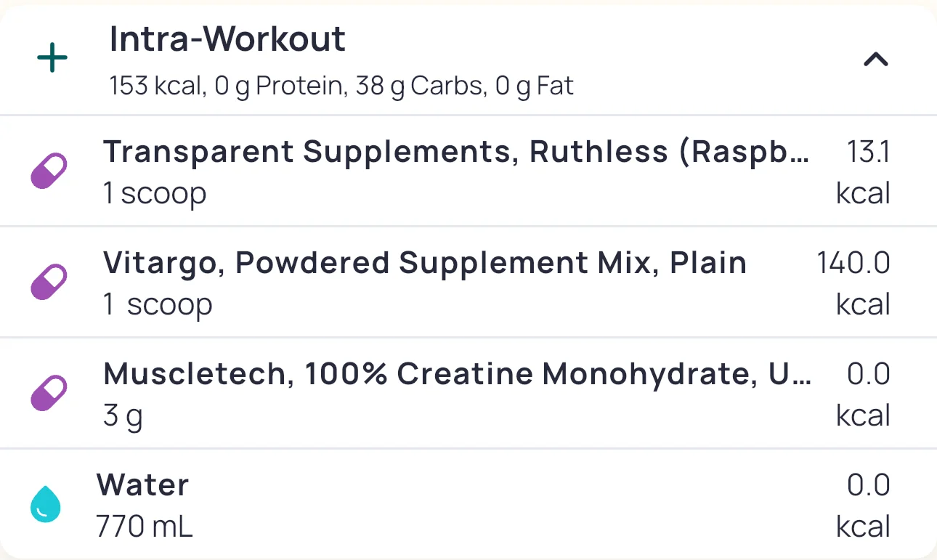Open Muscletech 100% Creatine Monohydrate entry
The image size is (937, 560).
point(457,374)
